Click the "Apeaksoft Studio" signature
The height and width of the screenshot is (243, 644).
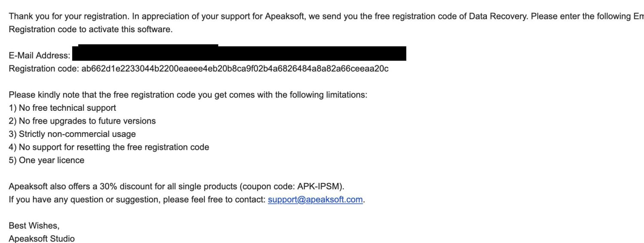tap(42, 239)
